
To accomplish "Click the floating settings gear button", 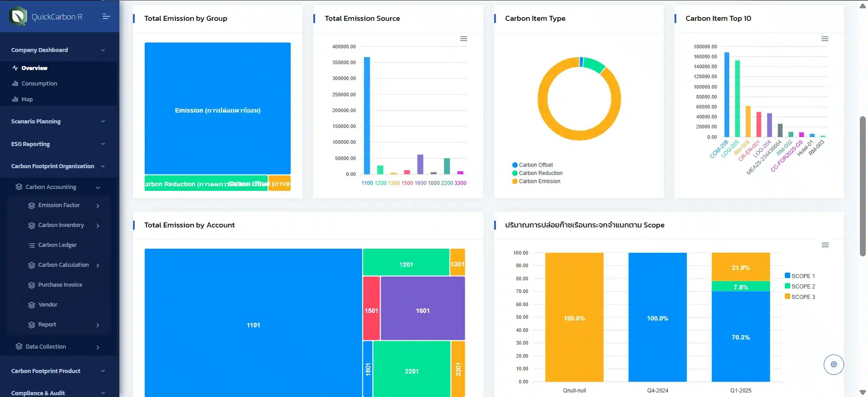I will pyautogui.click(x=834, y=364).
